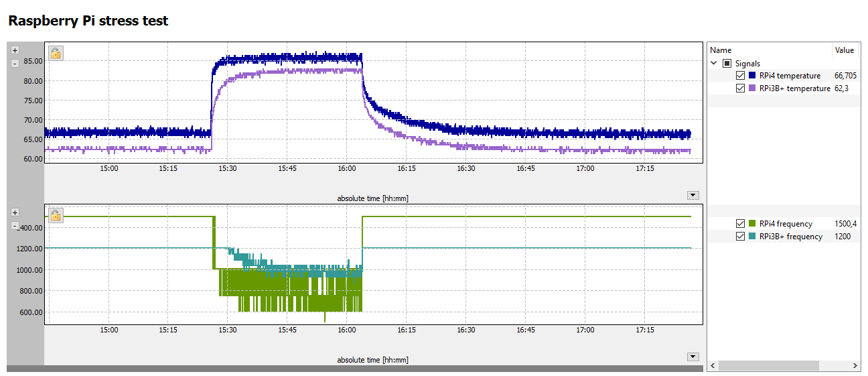Click the value 1200 of RPi3B+ frequency
The width and height of the screenshot is (868, 376).
pos(843,237)
